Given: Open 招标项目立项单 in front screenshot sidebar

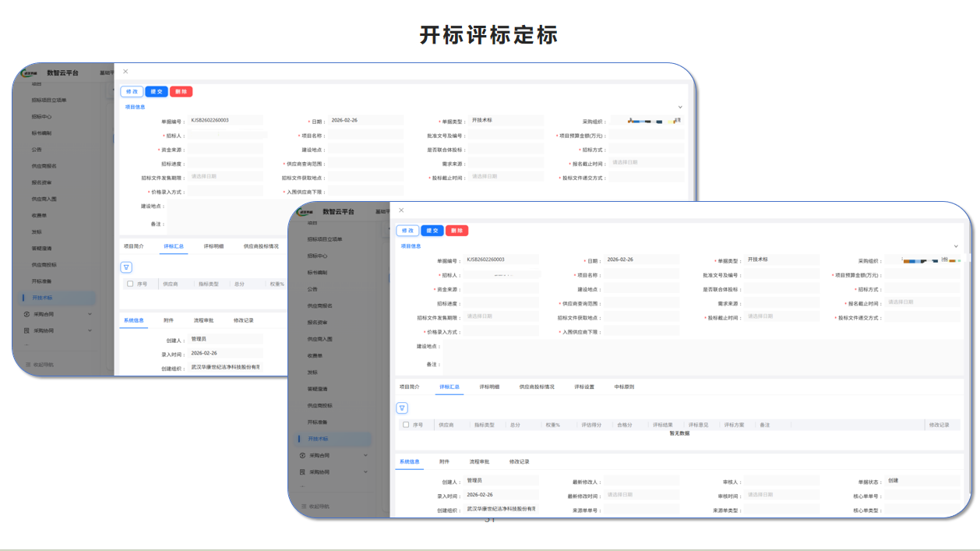Looking at the screenshot, I should 324,239.
